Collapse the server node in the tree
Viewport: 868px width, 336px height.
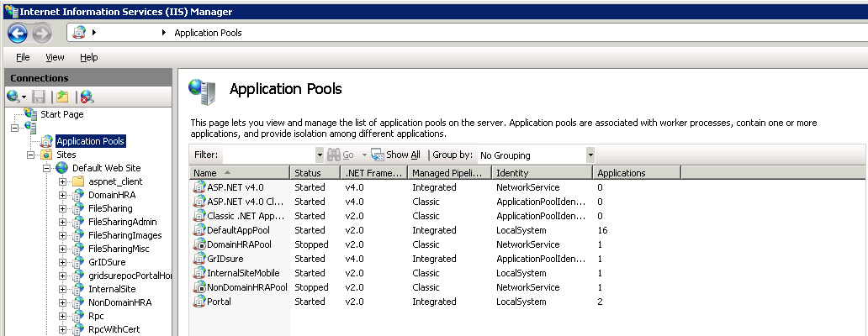point(14,128)
